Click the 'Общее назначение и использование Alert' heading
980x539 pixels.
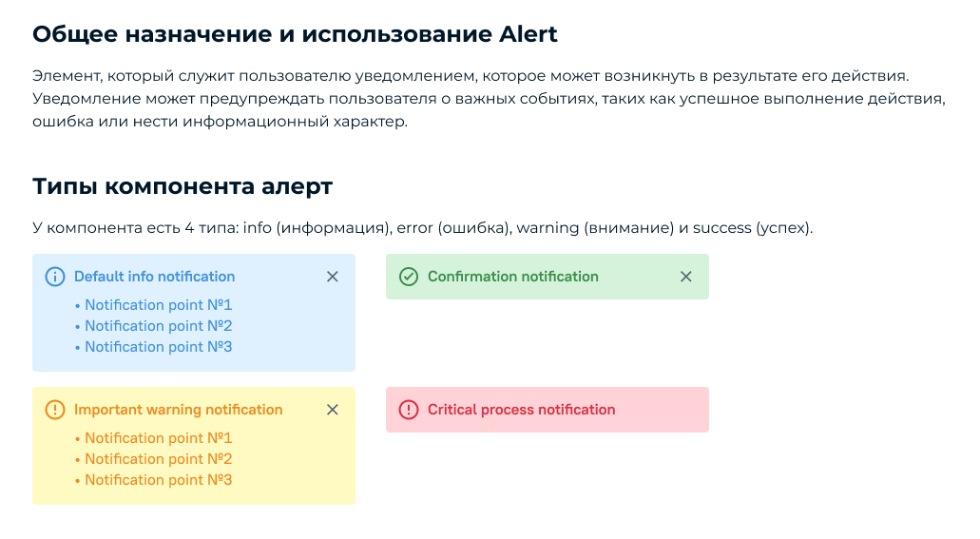(295, 34)
